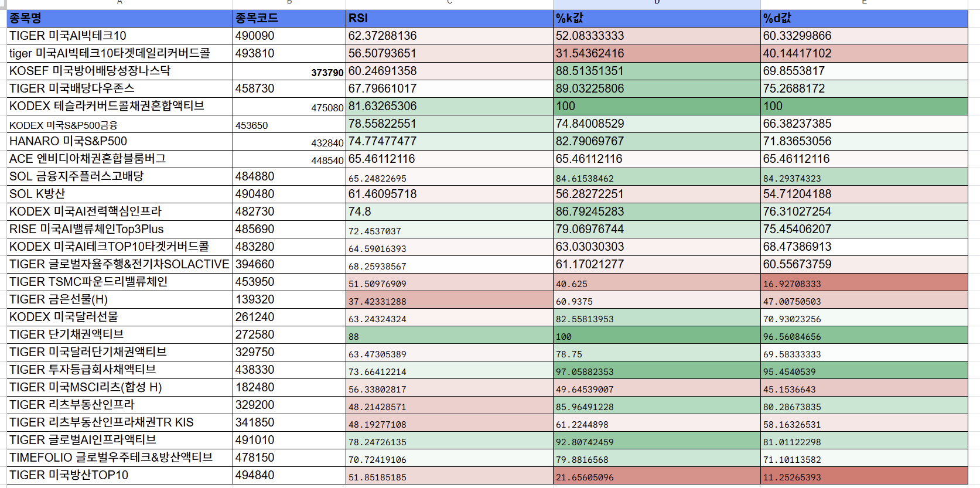Select stock code 448540 cell
This screenshot has height=488, width=980.
coord(289,159)
